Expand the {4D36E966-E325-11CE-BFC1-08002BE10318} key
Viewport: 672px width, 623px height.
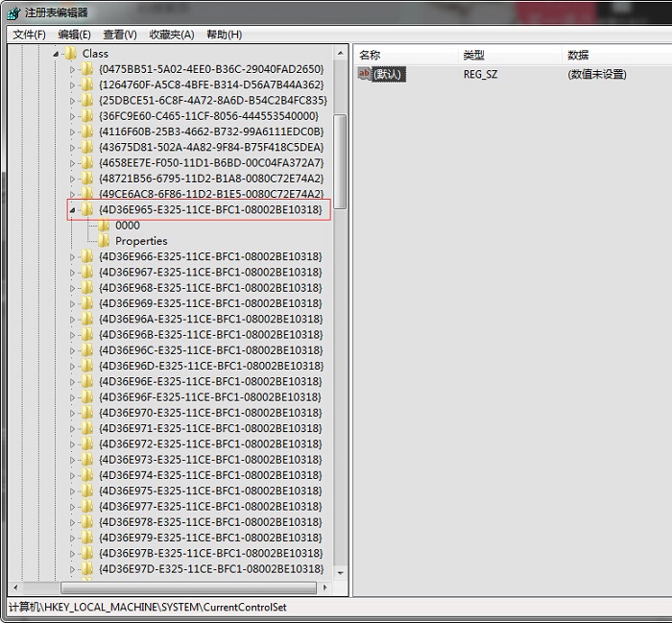point(72,256)
